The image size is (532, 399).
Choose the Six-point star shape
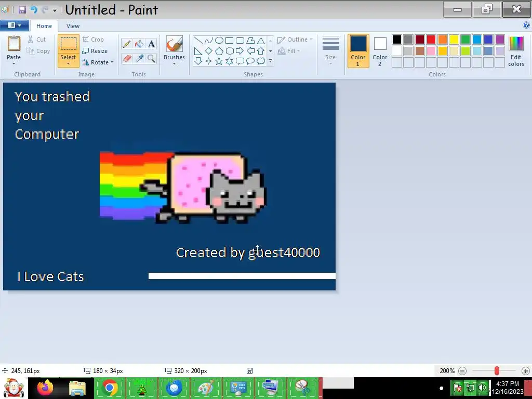point(230,61)
